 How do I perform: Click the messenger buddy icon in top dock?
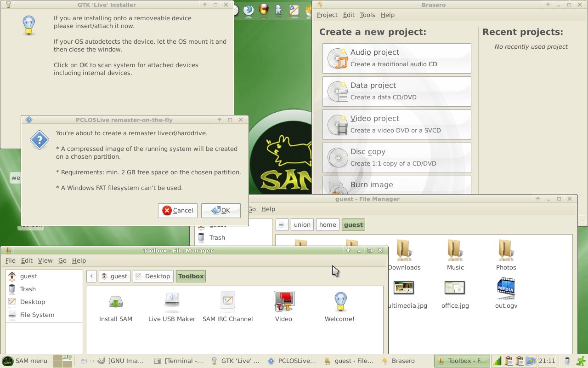[279, 10]
